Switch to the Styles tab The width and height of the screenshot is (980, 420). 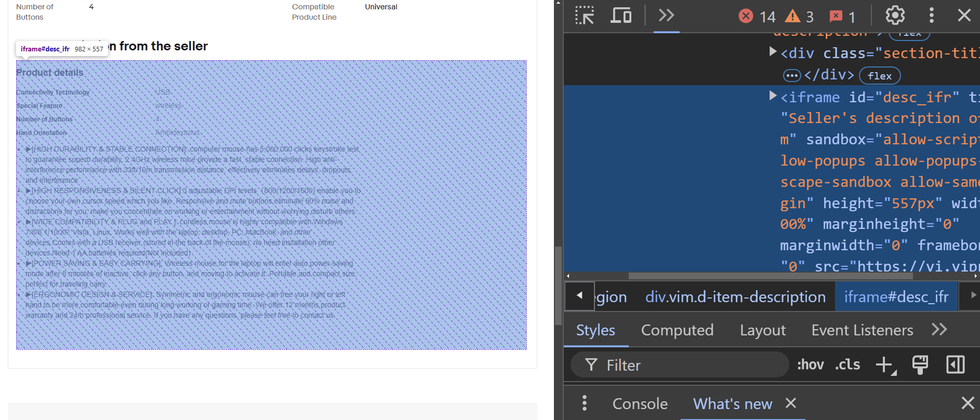point(595,330)
